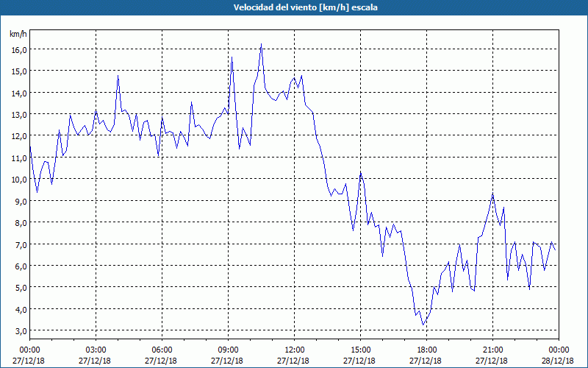Click the 10,0 y-axis label
This screenshot has height=368, width=588.
click(18, 180)
